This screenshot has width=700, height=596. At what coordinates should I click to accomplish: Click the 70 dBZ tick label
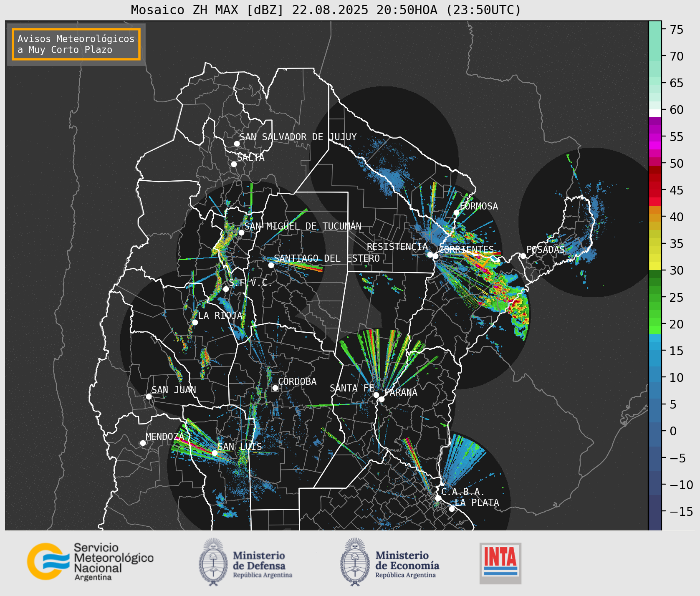[x=677, y=56]
